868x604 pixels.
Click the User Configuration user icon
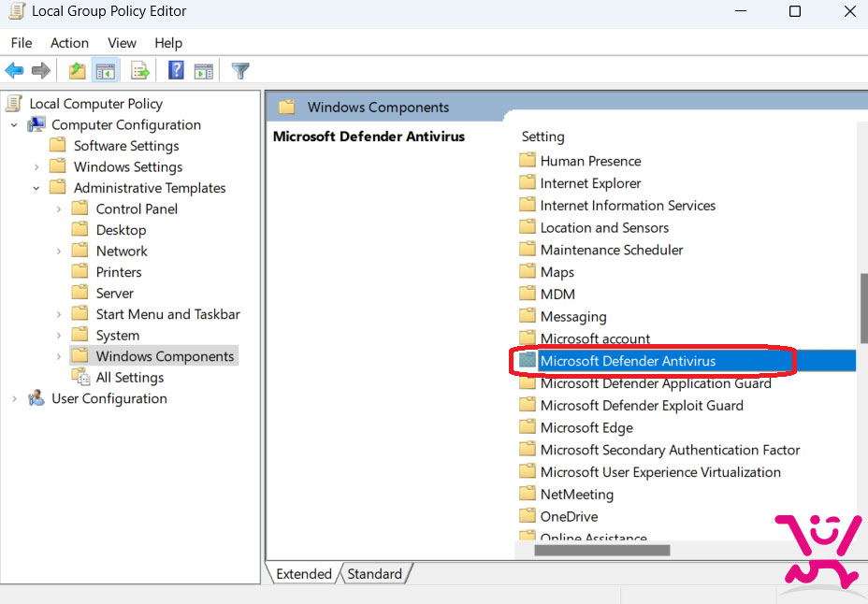tap(36, 398)
